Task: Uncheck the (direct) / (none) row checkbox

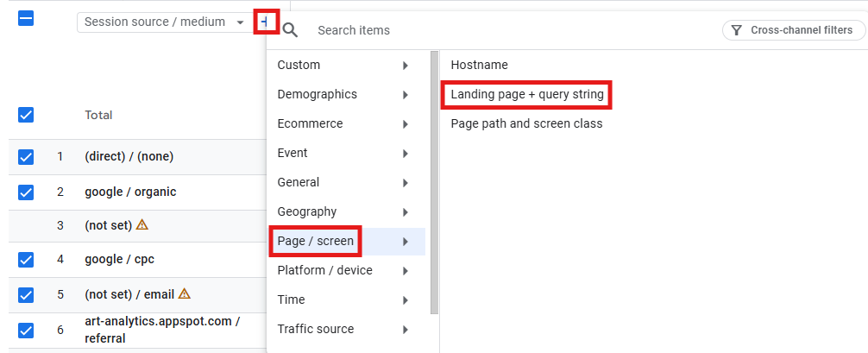Action: (x=26, y=157)
